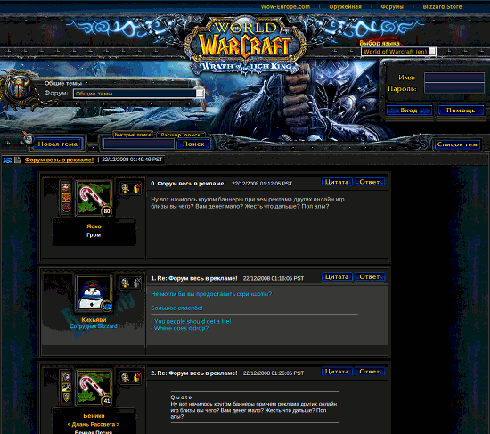Open the candy cane avatar of post 2
The image size is (490, 434).
[x=94, y=388]
